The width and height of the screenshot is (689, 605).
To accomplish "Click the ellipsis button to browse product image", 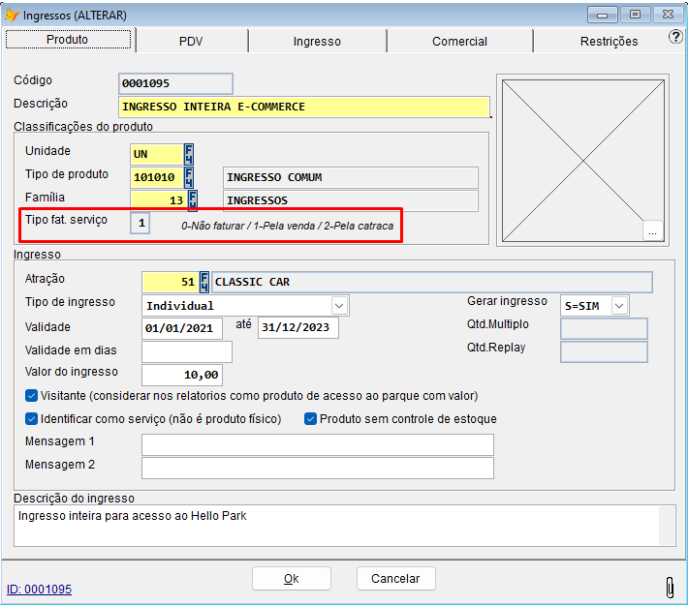I will (x=652, y=231).
